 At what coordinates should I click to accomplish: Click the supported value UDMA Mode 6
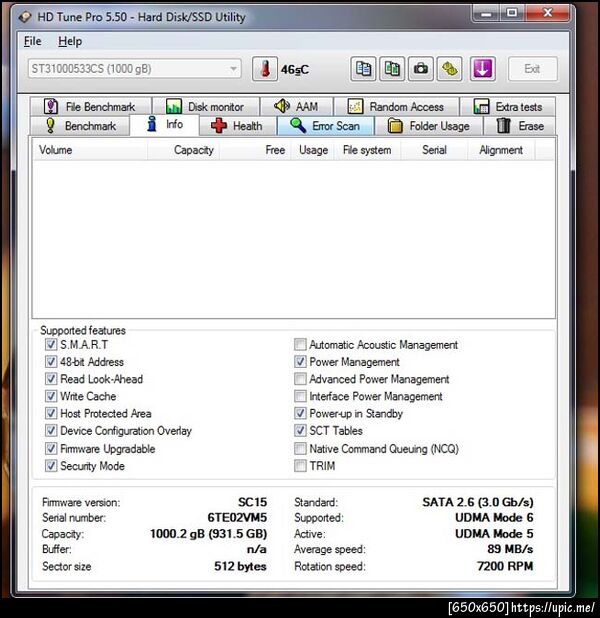pos(494,517)
